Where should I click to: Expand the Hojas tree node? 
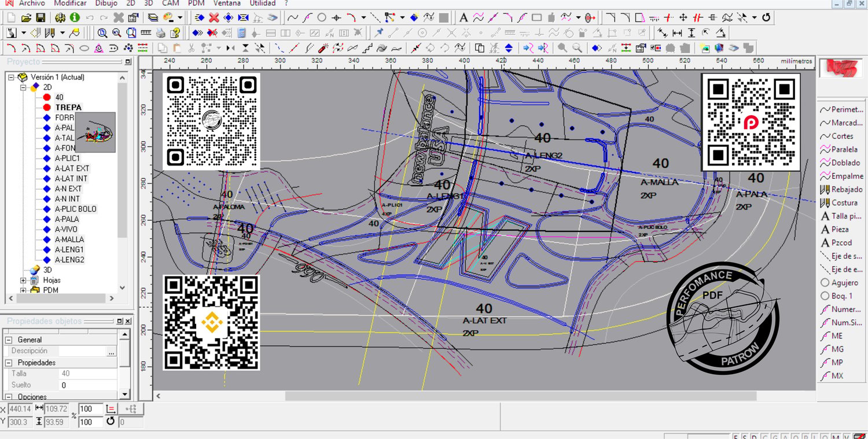(24, 280)
